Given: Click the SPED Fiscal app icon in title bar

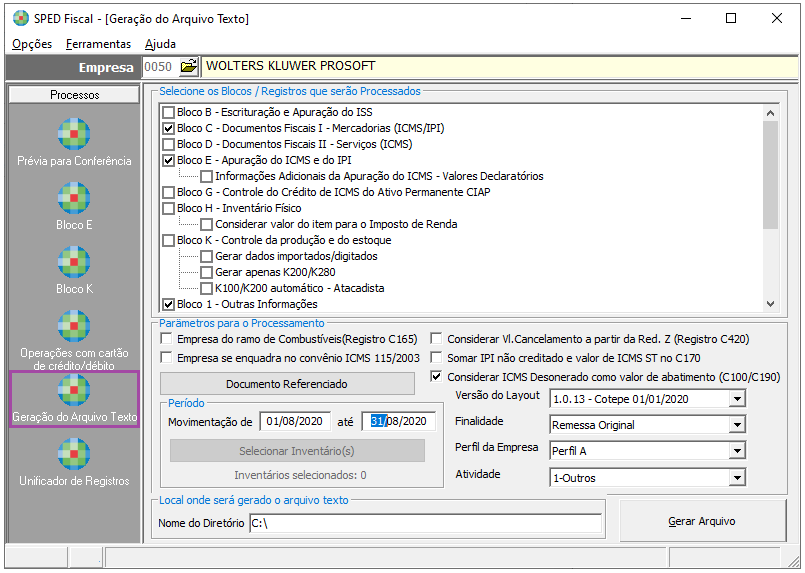Looking at the screenshot, I should point(21,18).
